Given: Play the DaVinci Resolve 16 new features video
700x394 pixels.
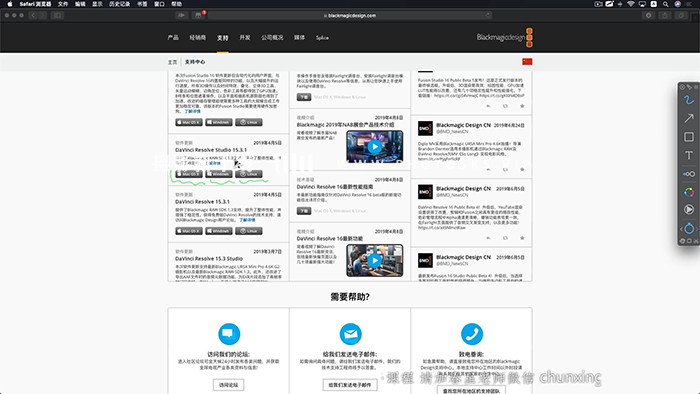Looking at the screenshot, I should point(375,261).
